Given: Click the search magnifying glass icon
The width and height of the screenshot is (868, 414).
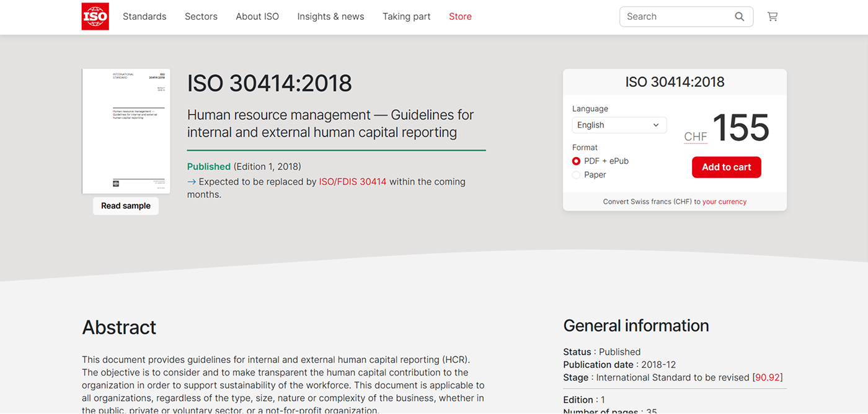Looking at the screenshot, I should click(739, 17).
